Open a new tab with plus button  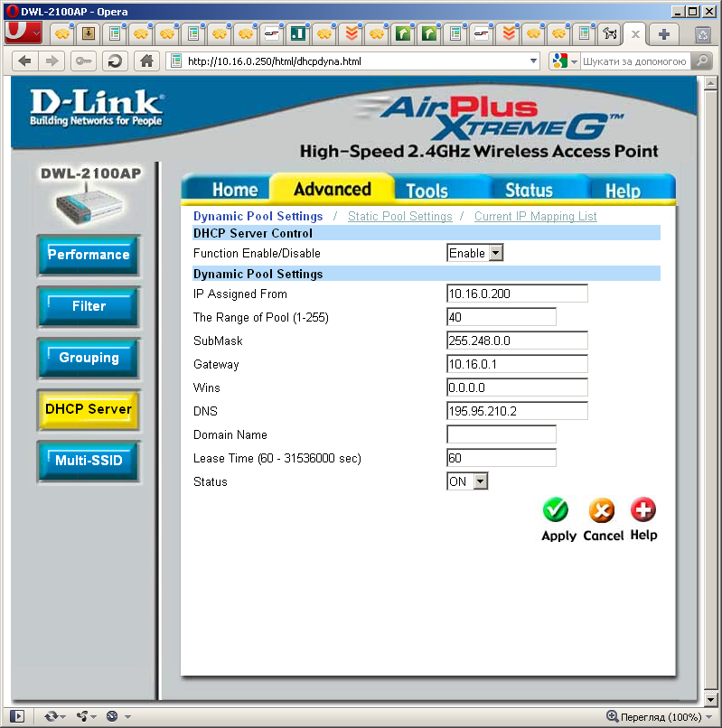[x=664, y=34]
